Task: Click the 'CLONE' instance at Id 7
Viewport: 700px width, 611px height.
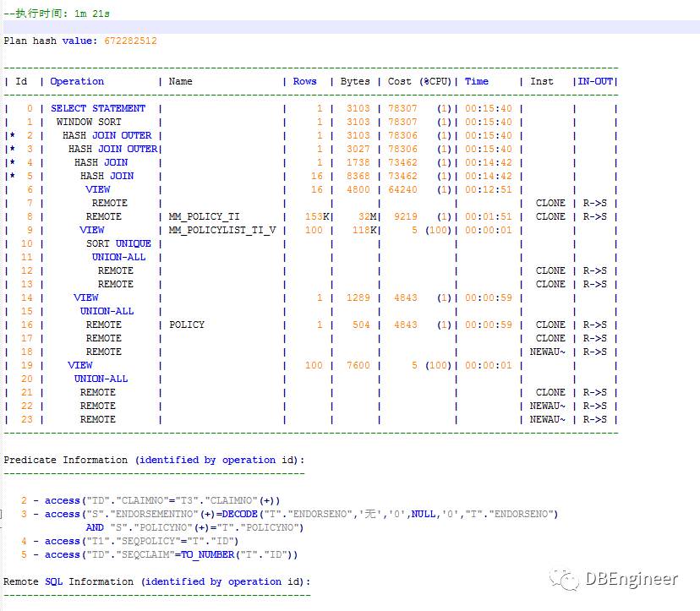Action: point(550,203)
